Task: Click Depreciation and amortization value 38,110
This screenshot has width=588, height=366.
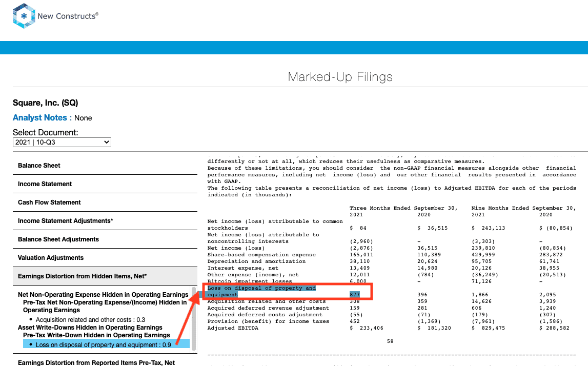Action: [360, 261]
